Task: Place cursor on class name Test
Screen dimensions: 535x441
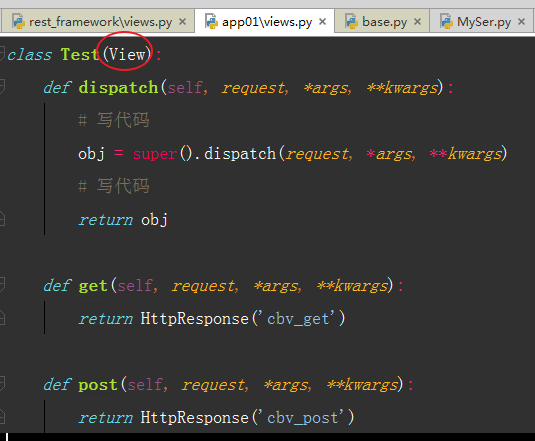Action: click(x=79, y=54)
